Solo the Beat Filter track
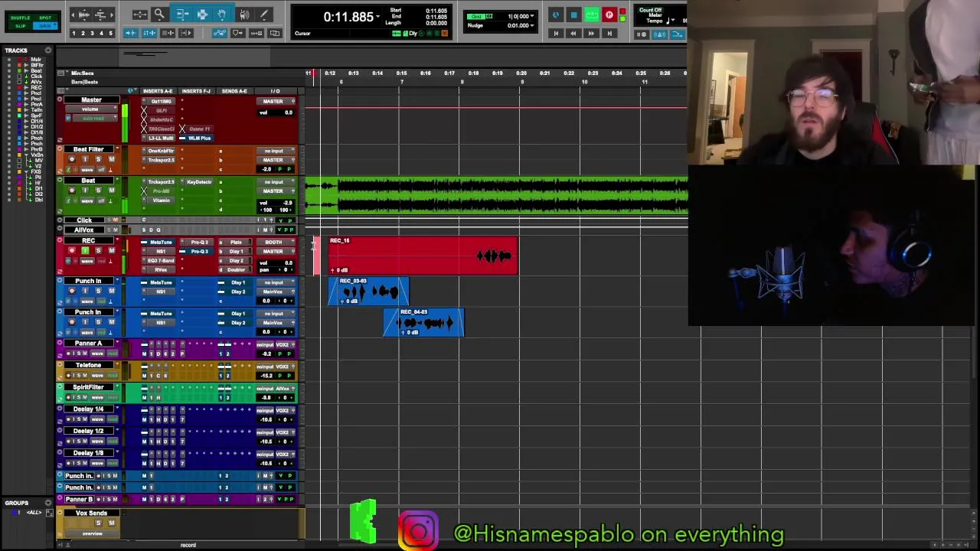This screenshot has width=980, height=551. [98, 159]
